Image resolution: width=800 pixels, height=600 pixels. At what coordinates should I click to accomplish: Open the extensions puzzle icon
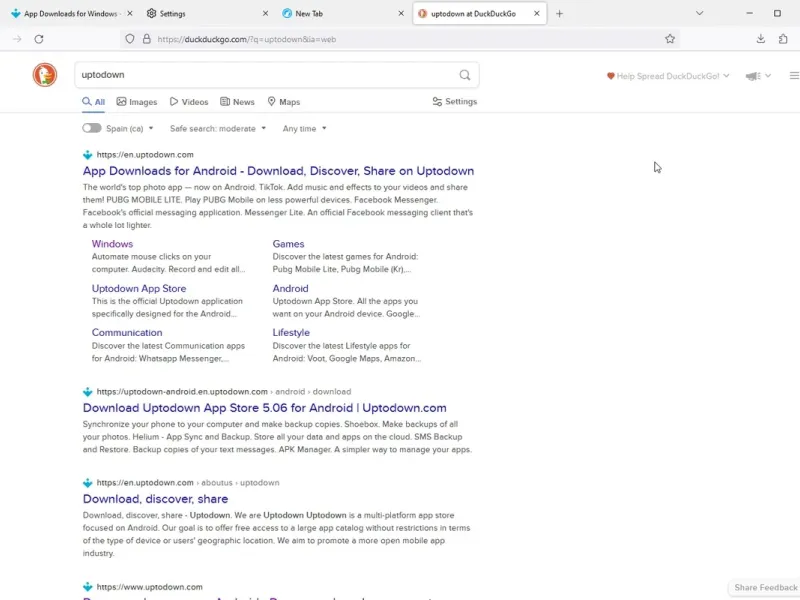click(783, 39)
